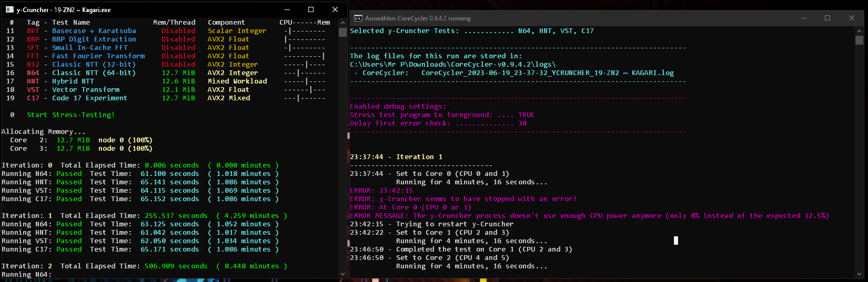Click 'Completed the test on Core 1' line
Screen dimensions: 868x282
461,249
